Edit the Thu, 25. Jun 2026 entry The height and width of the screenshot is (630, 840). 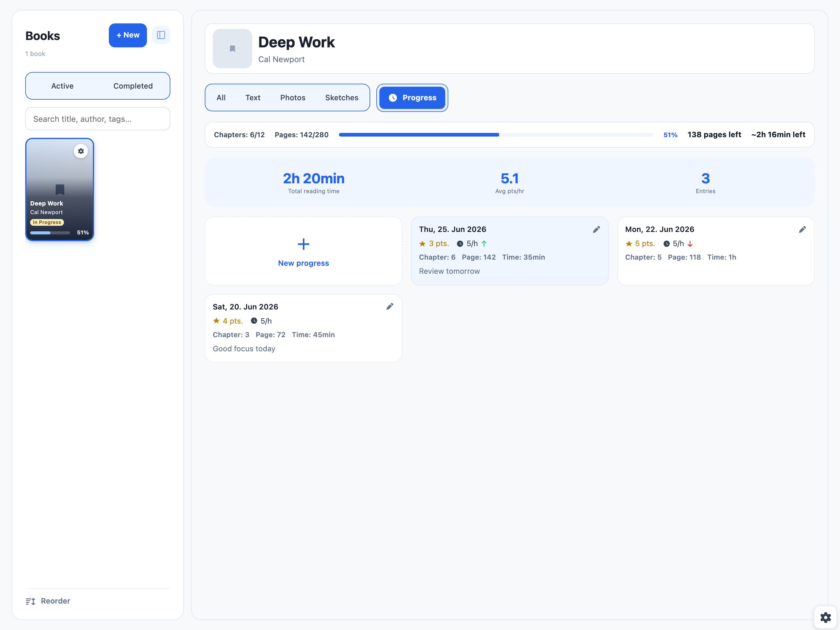pyautogui.click(x=596, y=229)
